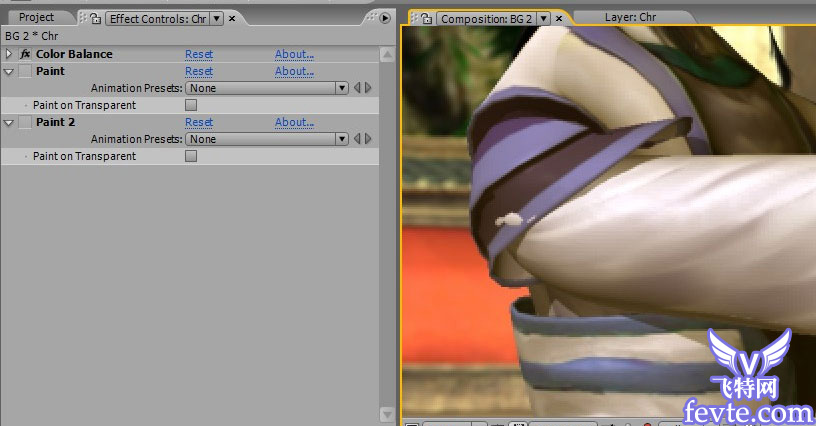Viewport: 816px width, 426px height.
Task: Click the lock icon on Effect Controls tab
Action: pyautogui.click(x=95, y=19)
